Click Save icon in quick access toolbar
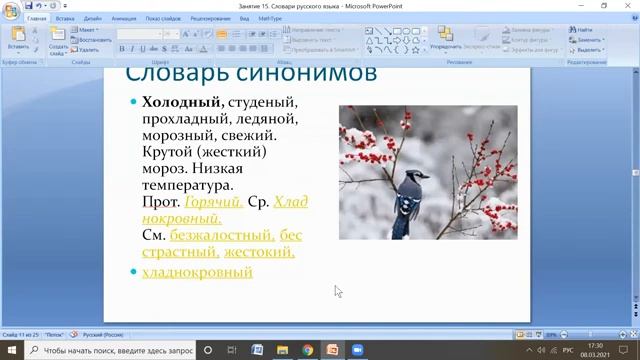The width and height of the screenshot is (640, 360). point(28,6)
